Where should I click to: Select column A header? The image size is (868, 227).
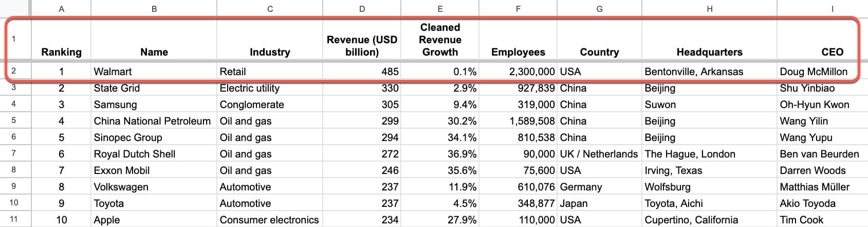tap(61, 9)
